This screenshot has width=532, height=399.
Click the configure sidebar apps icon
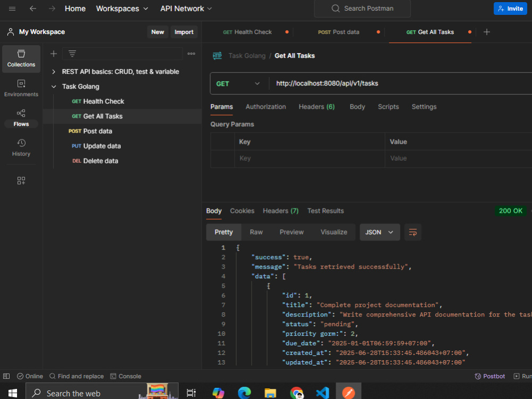(21, 180)
